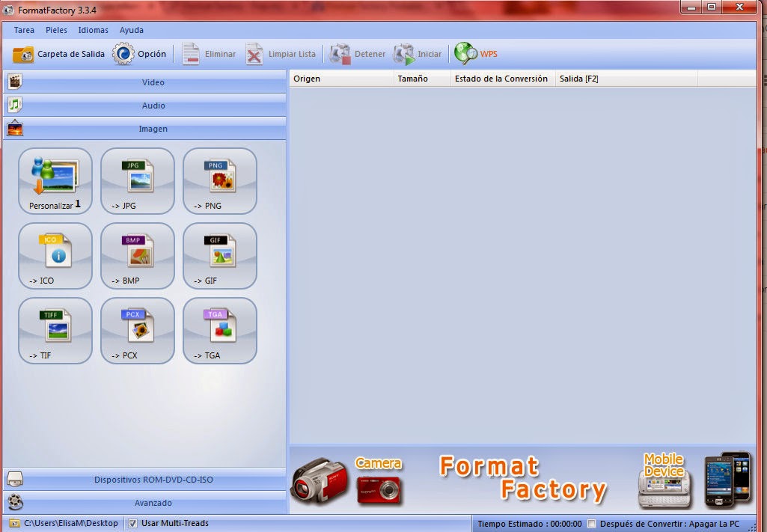Screen dimensions: 767x532
Task: Click the ROM-DVD-CD drive icon
Action: pyautogui.click(x=15, y=479)
